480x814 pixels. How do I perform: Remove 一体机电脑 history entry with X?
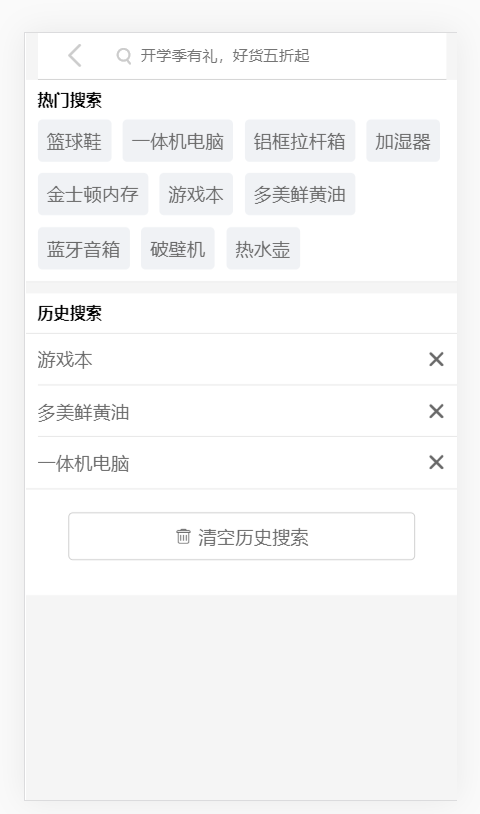coord(436,462)
